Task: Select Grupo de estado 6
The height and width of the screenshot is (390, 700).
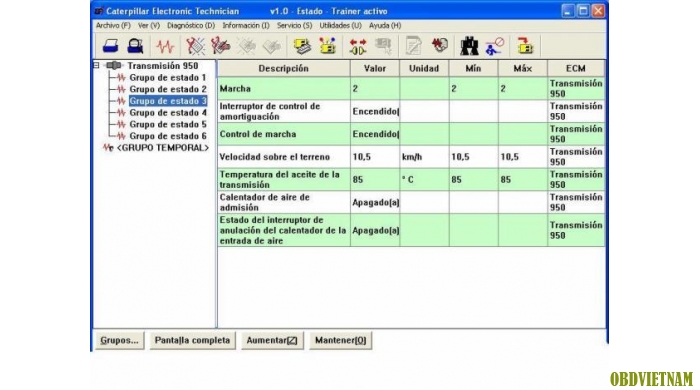Action: tap(168, 136)
